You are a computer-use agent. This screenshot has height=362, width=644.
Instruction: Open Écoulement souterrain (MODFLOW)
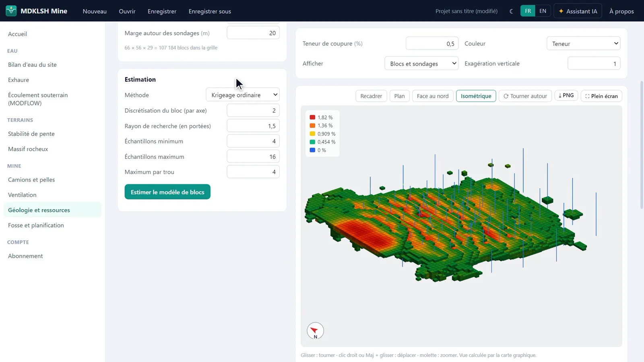(x=52, y=99)
